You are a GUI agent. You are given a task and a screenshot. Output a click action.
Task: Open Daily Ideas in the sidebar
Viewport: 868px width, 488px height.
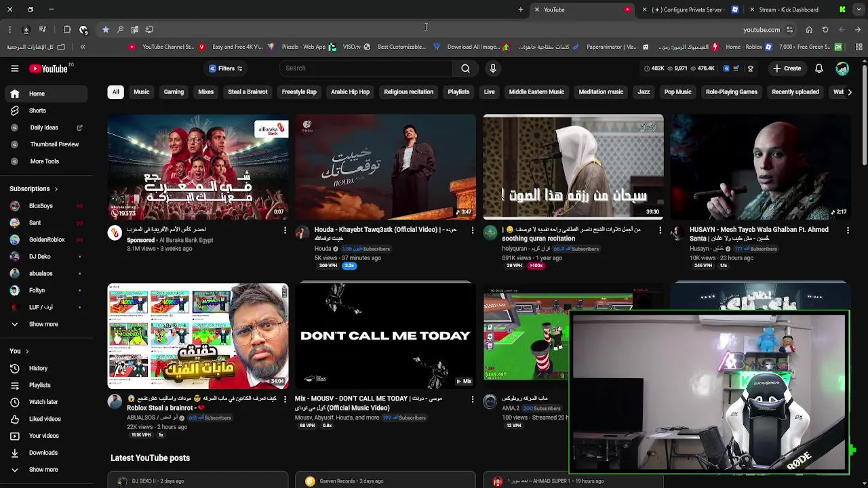44,127
